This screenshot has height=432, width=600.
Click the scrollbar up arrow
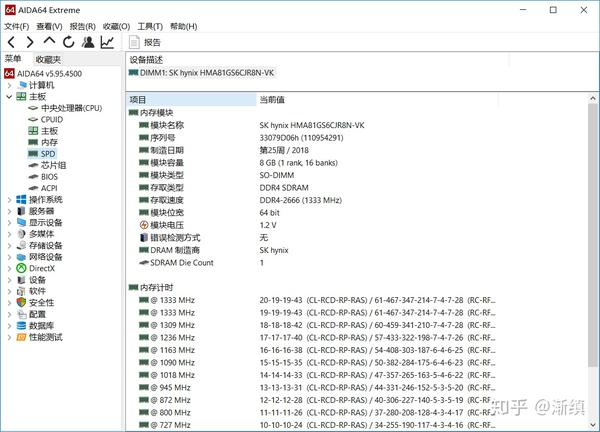pos(593,99)
